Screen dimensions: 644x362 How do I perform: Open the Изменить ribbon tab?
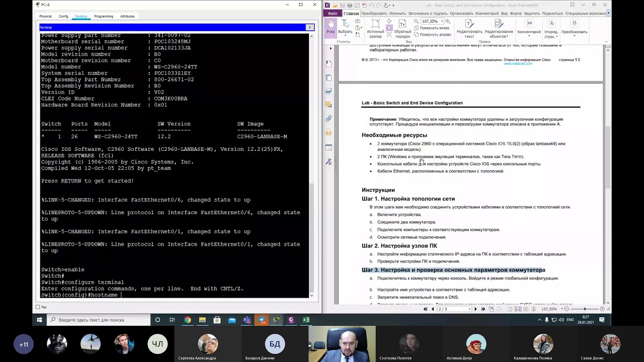click(397, 14)
